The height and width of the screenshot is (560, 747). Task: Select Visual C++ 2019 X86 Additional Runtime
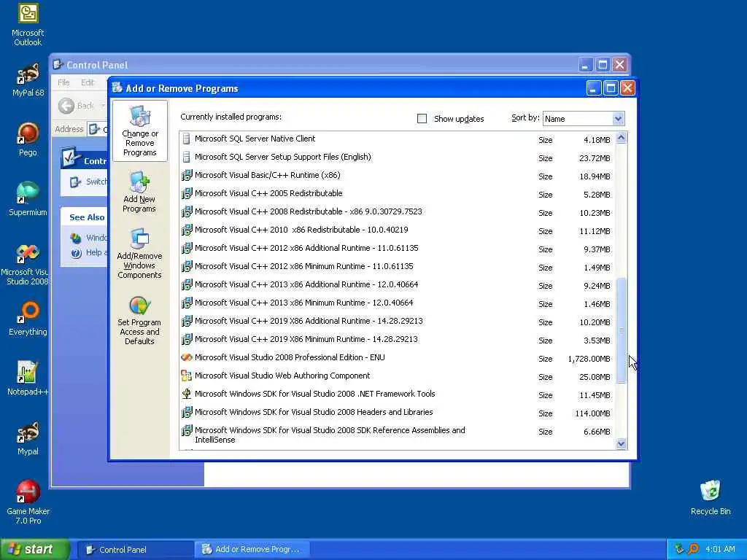pyautogui.click(x=398, y=321)
